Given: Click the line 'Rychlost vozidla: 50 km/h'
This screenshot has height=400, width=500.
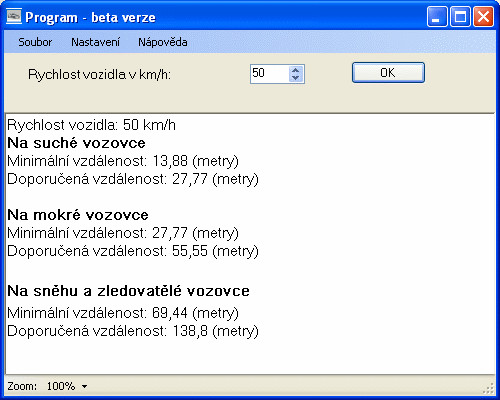Looking at the screenshot, I should (x=91, y=125).
